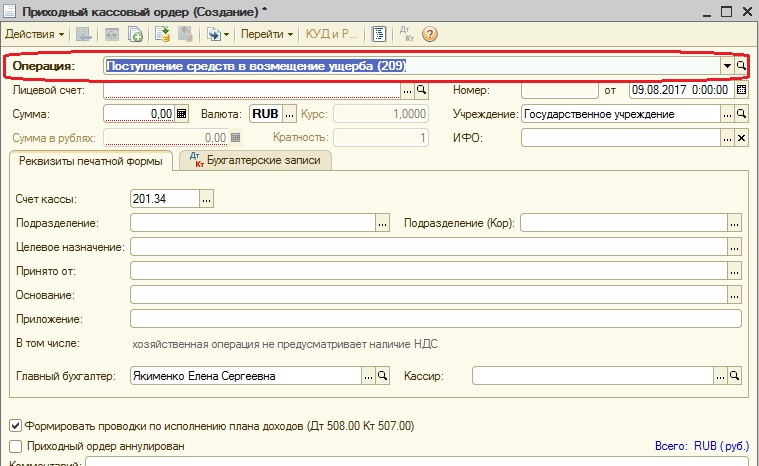
Task: Click the Дт/Кт postings toolbar icon
Action: pyautogui.click(x=407, y=34)
